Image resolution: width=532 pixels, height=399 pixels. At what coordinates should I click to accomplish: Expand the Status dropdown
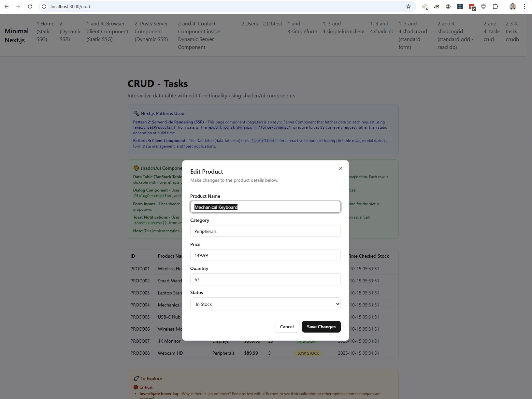[265, 304]
